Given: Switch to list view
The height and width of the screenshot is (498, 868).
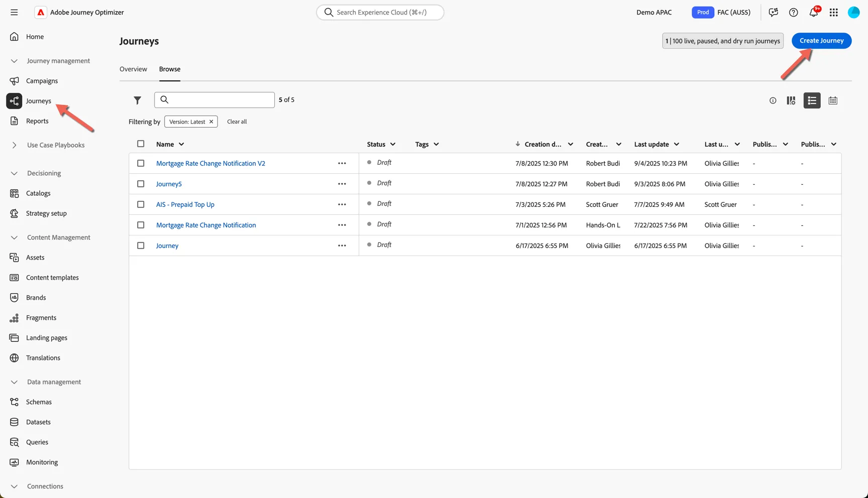Looking at the screenshot, I should (812, 101).
